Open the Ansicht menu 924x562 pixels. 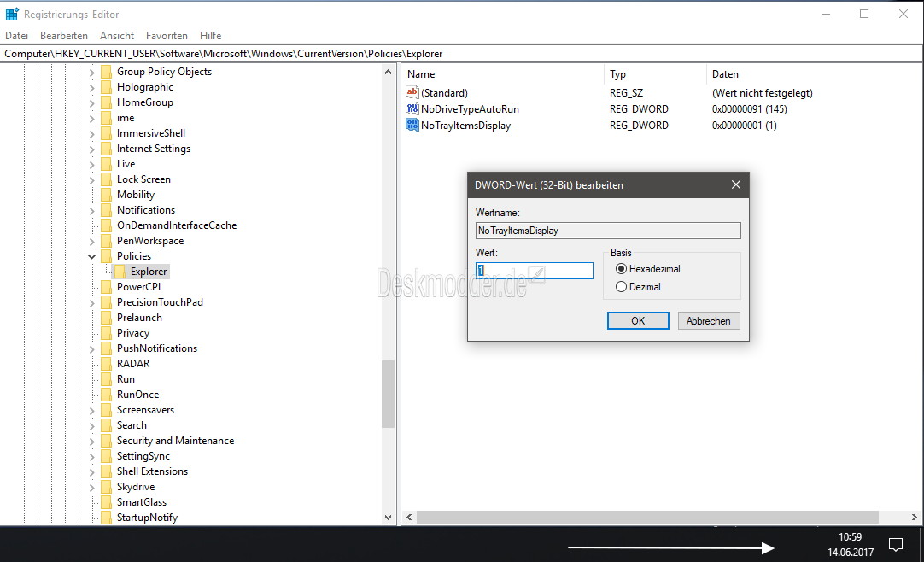(x=117, y=35)
